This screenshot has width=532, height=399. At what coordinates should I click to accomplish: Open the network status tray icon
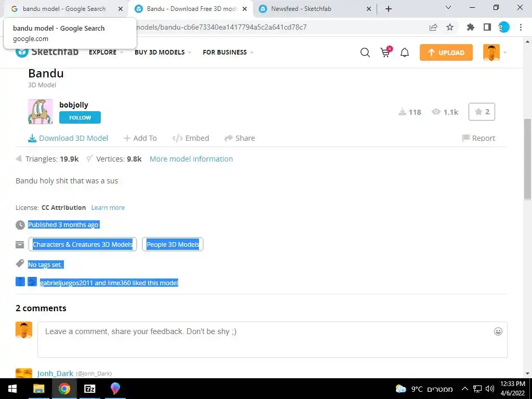(x=477, y=389)
